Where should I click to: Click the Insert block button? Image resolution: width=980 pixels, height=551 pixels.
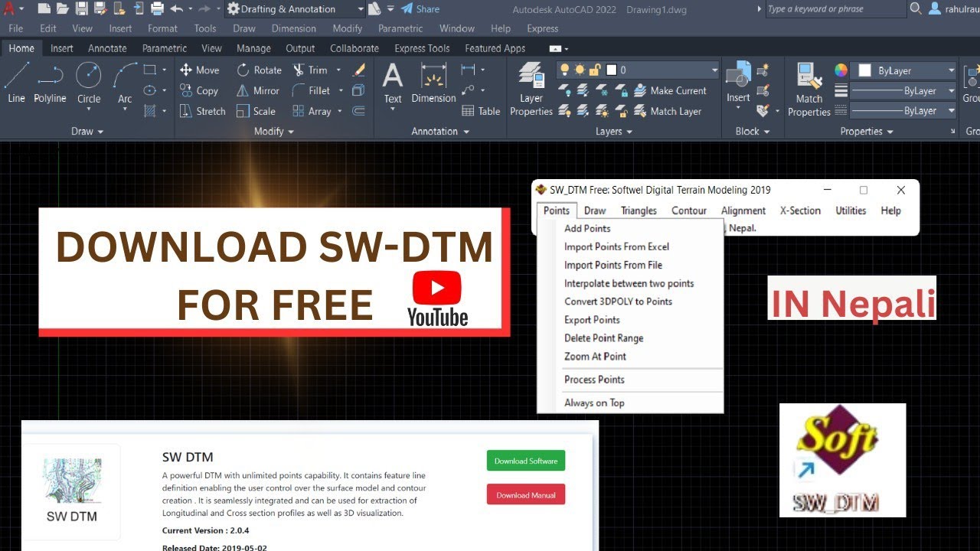[738, 83]
